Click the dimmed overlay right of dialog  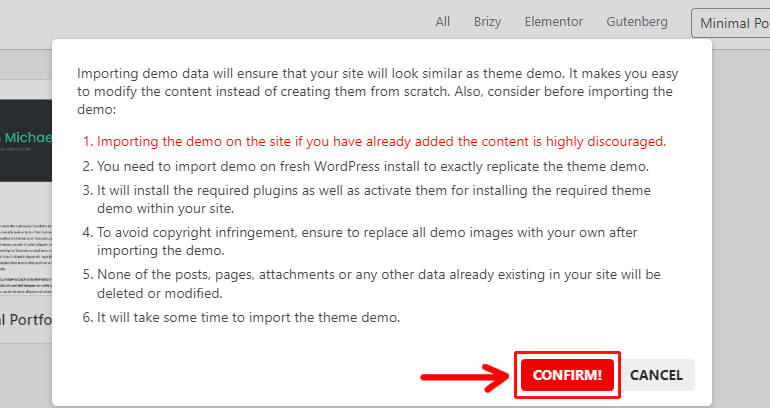tap(741, 221)
